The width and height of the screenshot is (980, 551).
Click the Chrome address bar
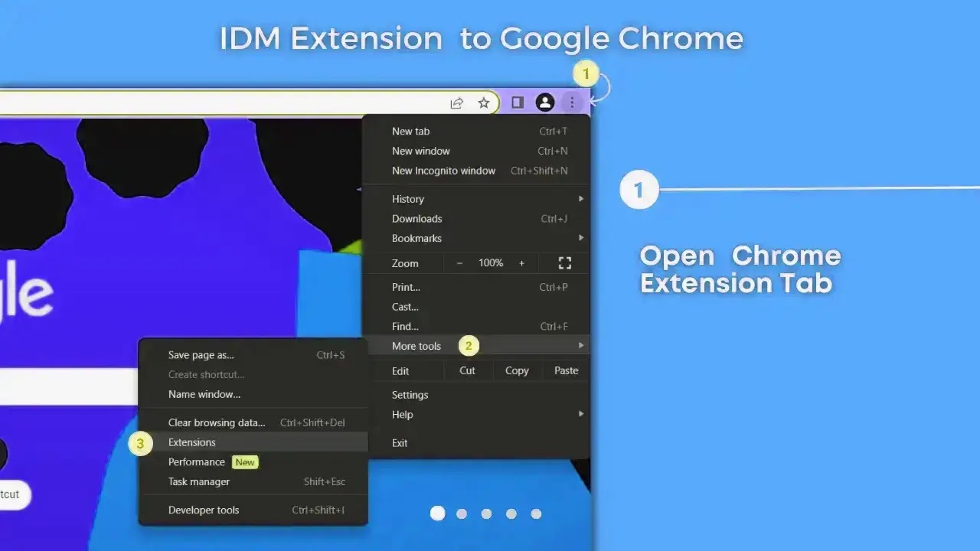pyautogui.click(x=249, y=103)
